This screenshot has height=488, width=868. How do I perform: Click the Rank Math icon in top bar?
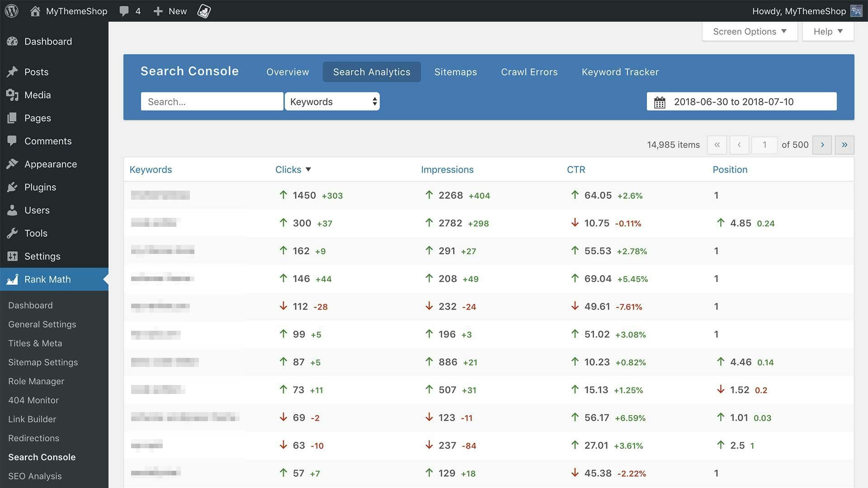(x=204, y=11)
